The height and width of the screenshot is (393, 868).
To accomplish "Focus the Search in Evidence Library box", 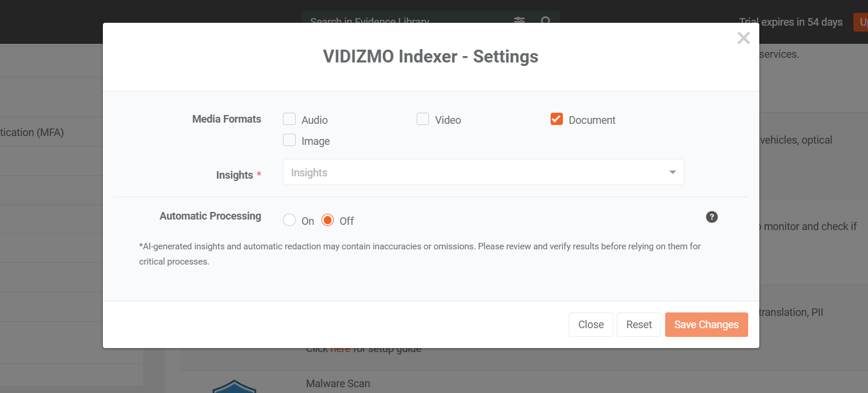I will [403, 20].
